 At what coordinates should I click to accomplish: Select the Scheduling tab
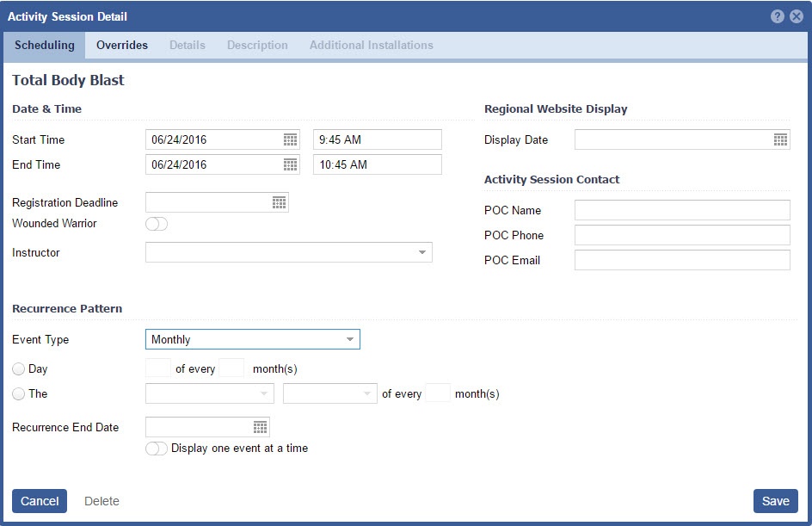tap(45, 45)
